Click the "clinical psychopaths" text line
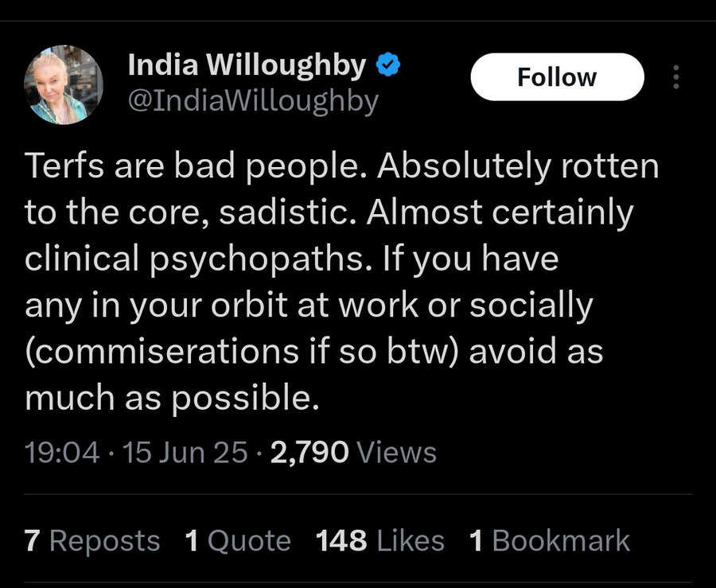716x588 pixels. pos(292,260)
